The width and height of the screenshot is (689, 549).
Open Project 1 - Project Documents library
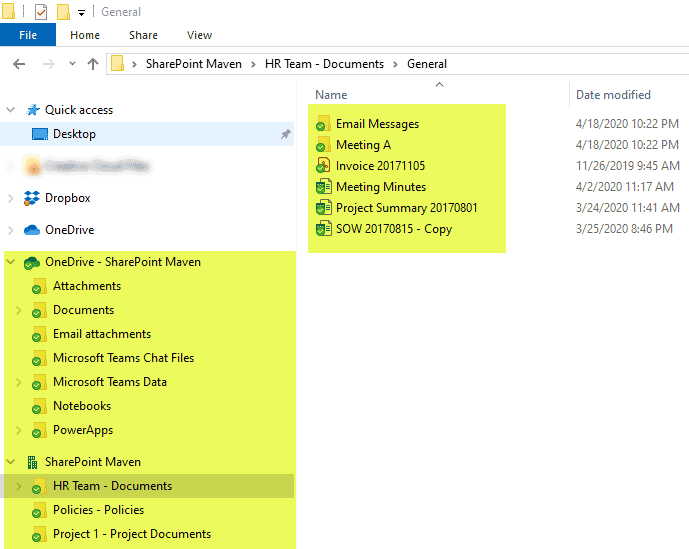(x=132, y=534)
